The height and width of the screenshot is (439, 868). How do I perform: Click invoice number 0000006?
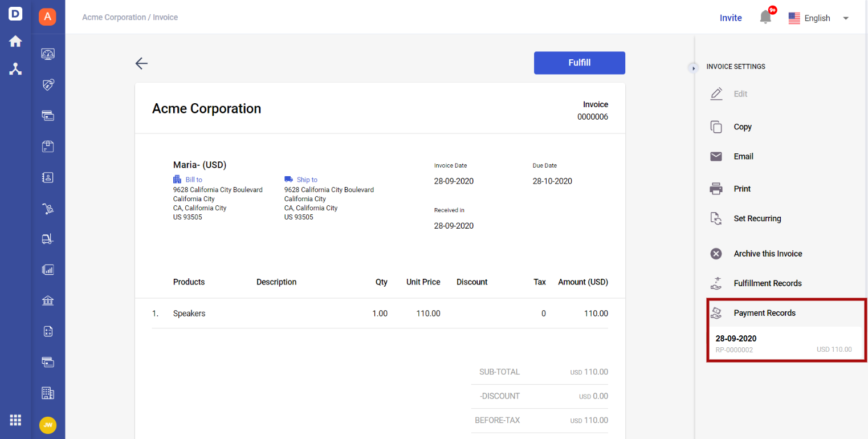pyautogui.click(x=593, y=117)
